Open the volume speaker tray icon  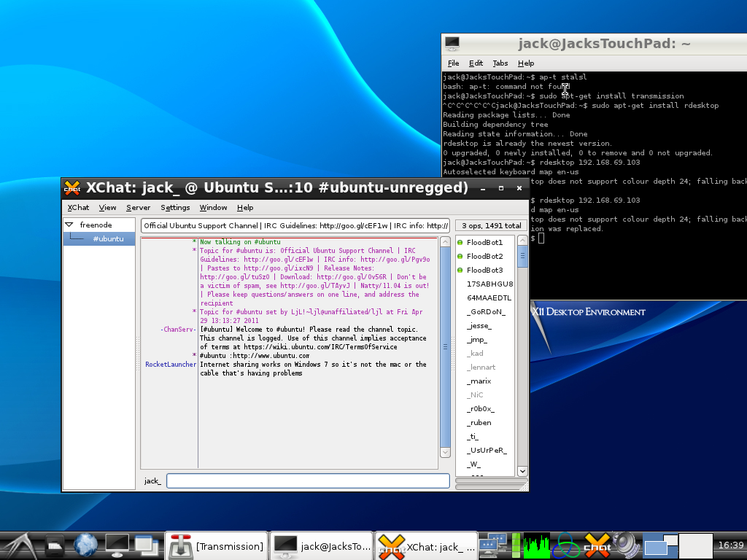coord(626,546)
